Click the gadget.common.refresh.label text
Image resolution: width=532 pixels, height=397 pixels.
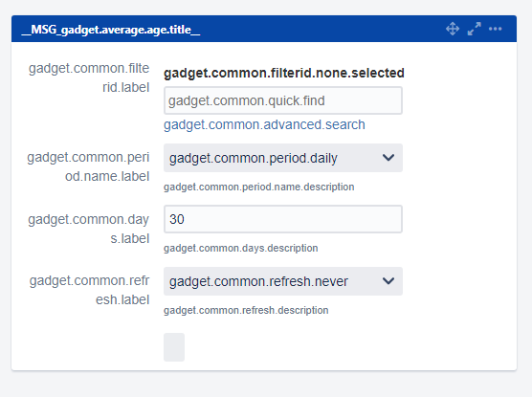coord(89,290)
